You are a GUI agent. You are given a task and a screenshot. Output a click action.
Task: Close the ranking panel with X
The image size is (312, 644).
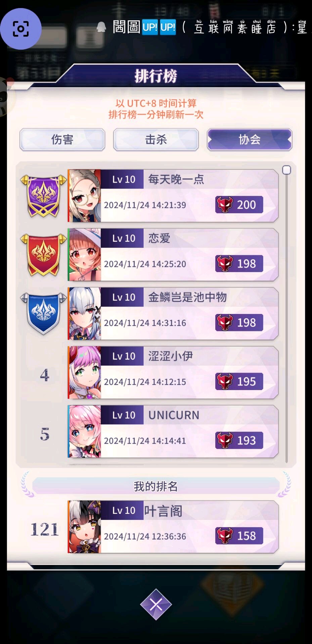coord(156,604)
